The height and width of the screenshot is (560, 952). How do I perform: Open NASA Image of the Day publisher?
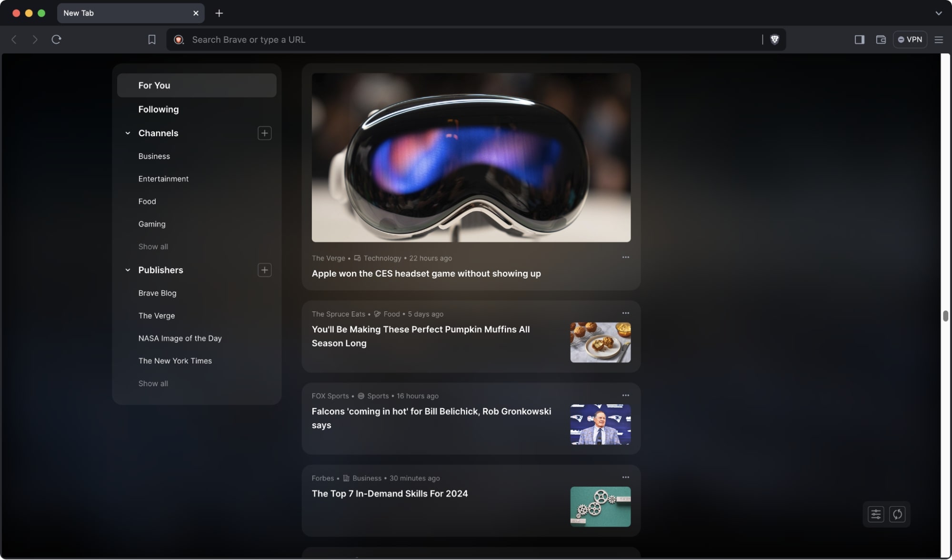(180, 338)
